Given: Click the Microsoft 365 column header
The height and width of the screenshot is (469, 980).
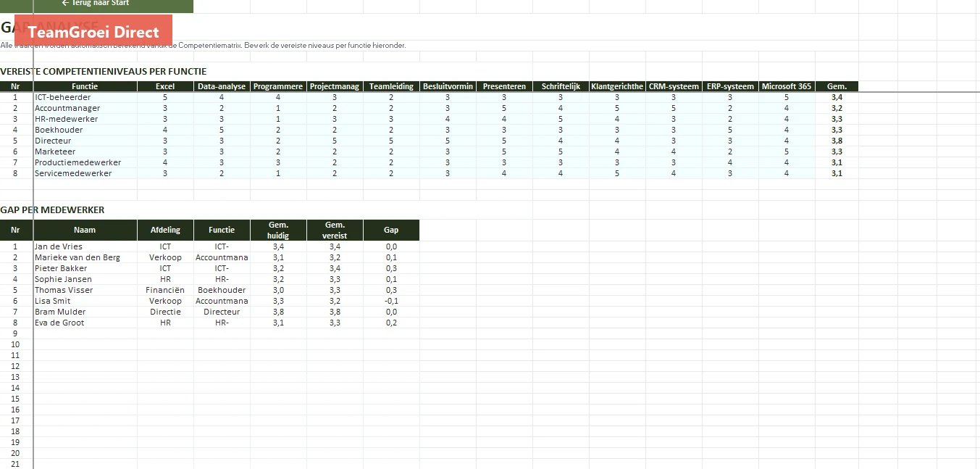Looking at the screenshot, I should point(787,86).
